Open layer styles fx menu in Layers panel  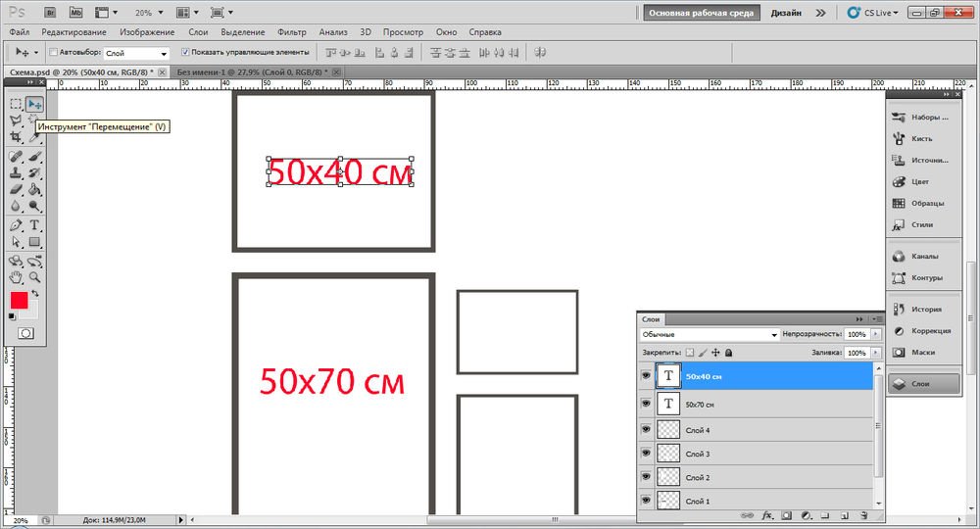point(767,514)
